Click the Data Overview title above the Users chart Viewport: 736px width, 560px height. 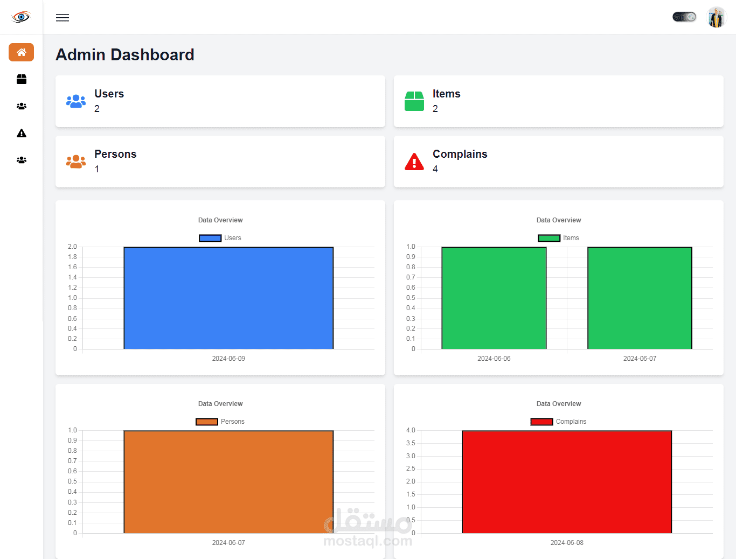(220, 220)
